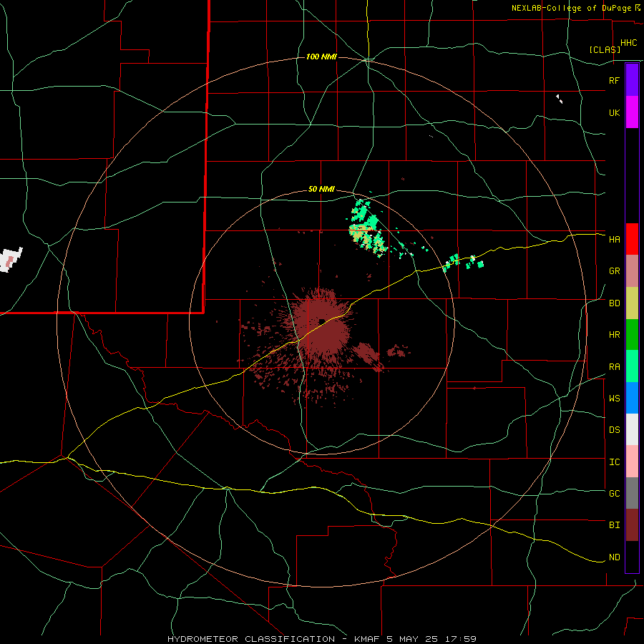644x644 pixels.
Task: Click the HYDROMETEOR CLASSIFICATION title caption
Action: [322, 639]
